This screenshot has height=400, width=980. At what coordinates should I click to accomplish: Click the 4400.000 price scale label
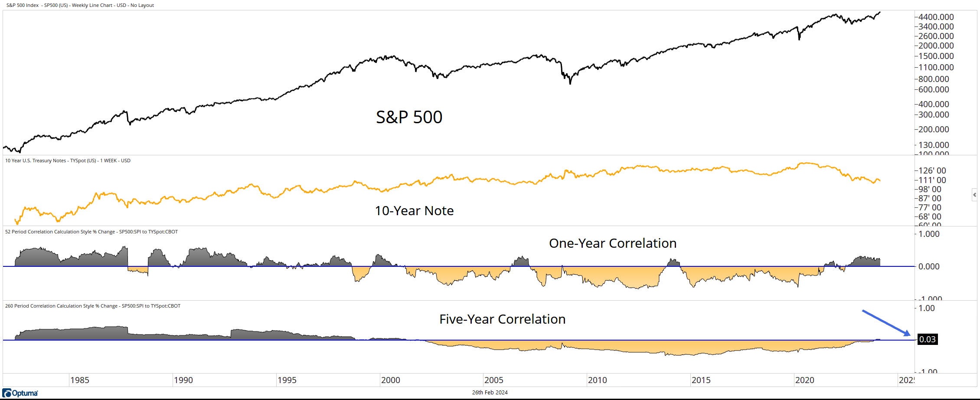(936, 17)
